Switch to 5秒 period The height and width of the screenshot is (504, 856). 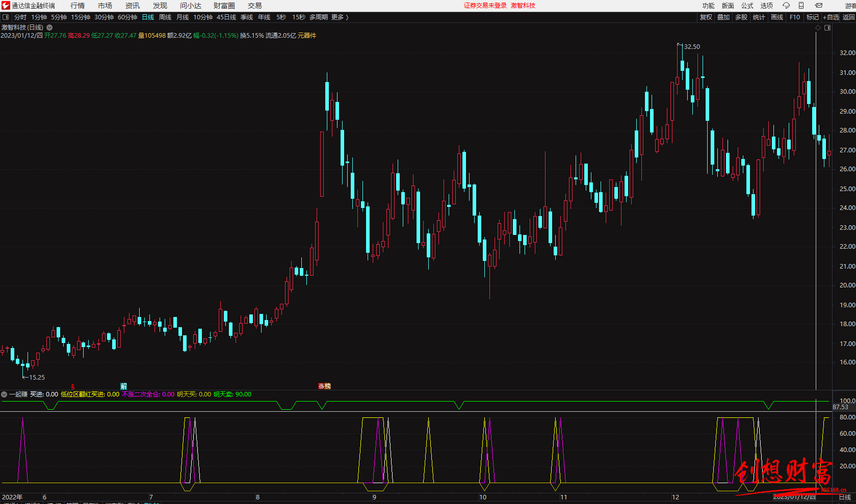point(281,17)
